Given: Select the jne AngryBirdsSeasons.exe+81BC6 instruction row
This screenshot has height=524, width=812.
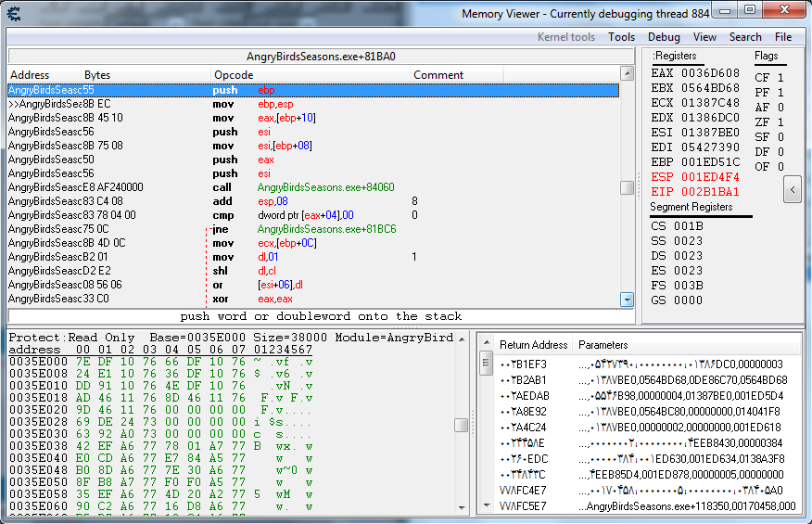Looking at the screenshot, I should tap(278, 229).
